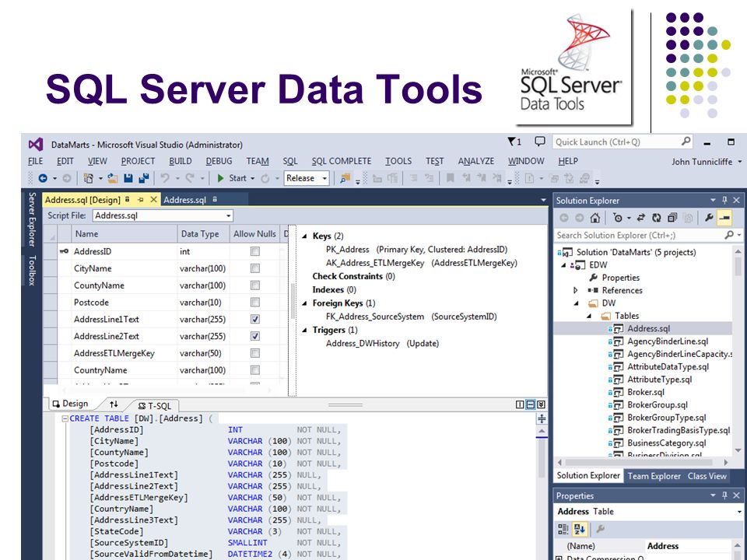Screen dimensions: 747x560
Task: Toggle Allow Nulls for AddressID
Action: click(x=255, y=251)
